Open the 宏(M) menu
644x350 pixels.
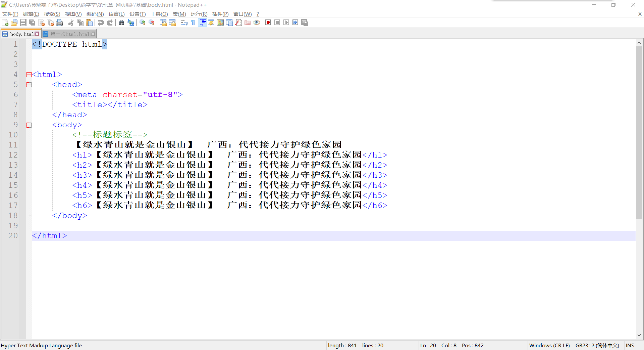[x=179, y=14]
